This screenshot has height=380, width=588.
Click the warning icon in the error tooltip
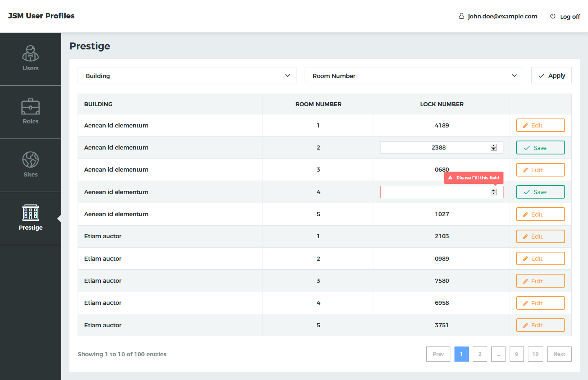(x=450, y=178)
